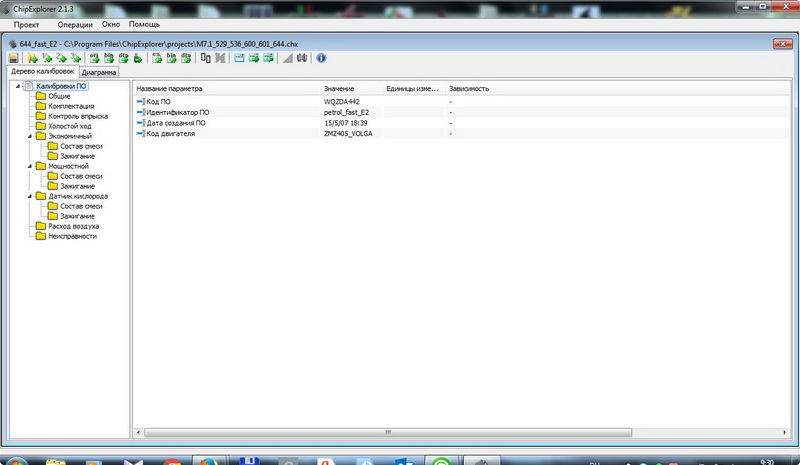Collapse the Датчик кислорода tree node
Viewport: 800px width, 465px height.
pos(29,196)
